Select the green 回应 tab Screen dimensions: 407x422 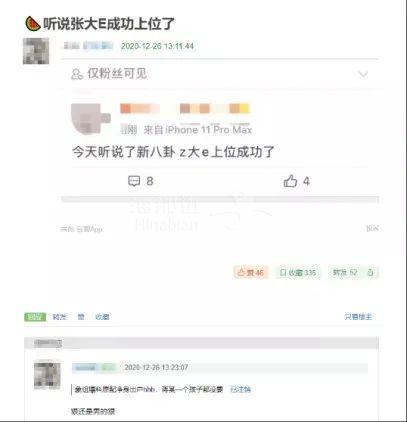(35, 317)
